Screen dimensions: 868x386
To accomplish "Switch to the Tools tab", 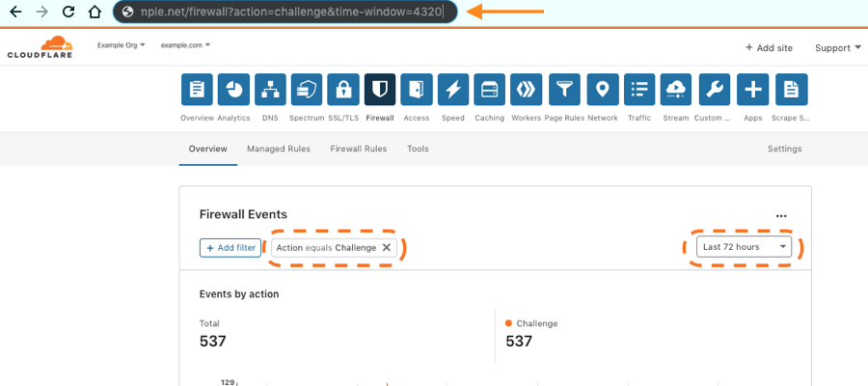I will [x=418, y=149].
